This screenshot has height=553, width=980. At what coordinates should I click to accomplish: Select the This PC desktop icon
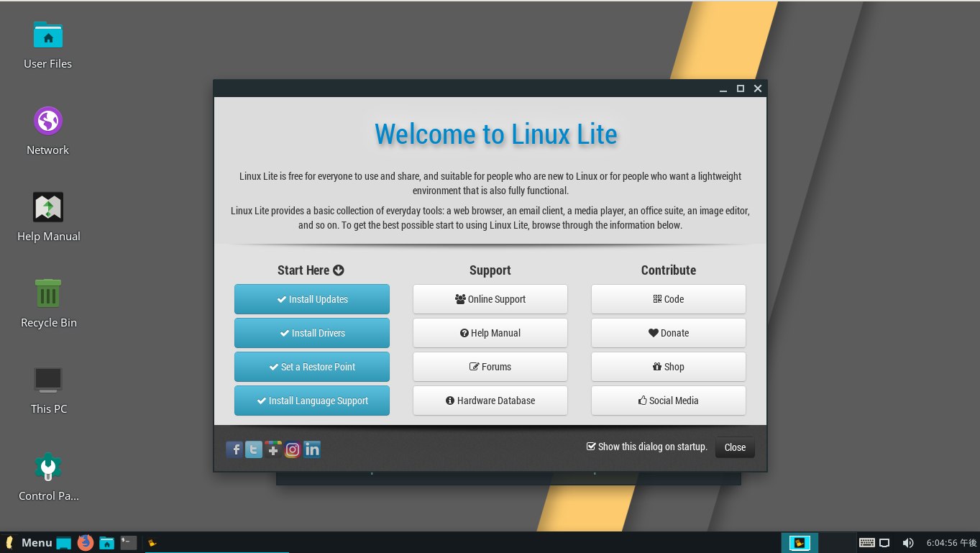coord(48,390)
